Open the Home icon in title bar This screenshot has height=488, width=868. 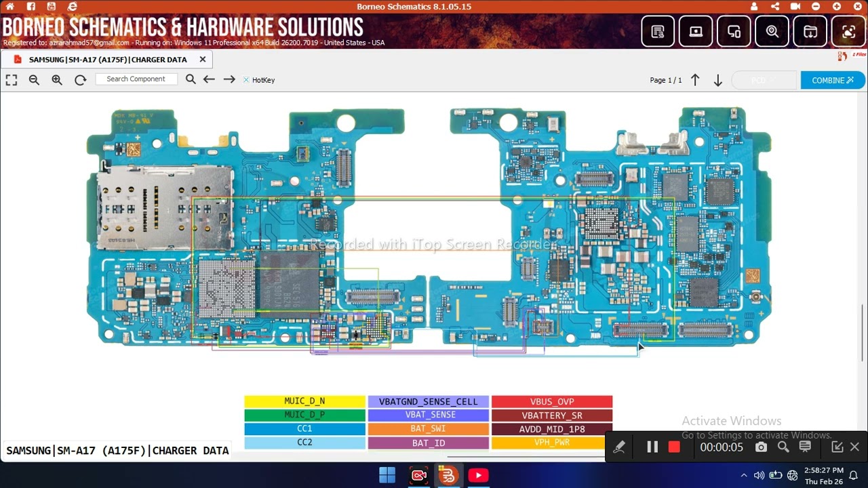[9, 7]
